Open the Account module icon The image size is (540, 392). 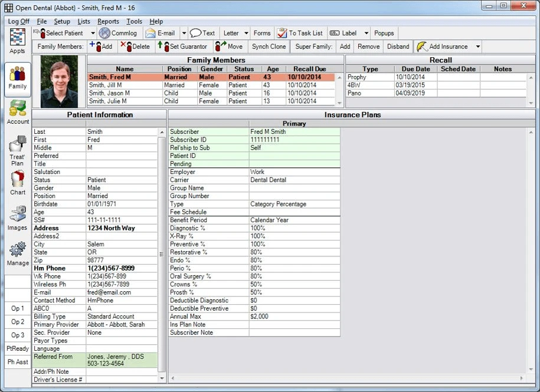[18, 111]
